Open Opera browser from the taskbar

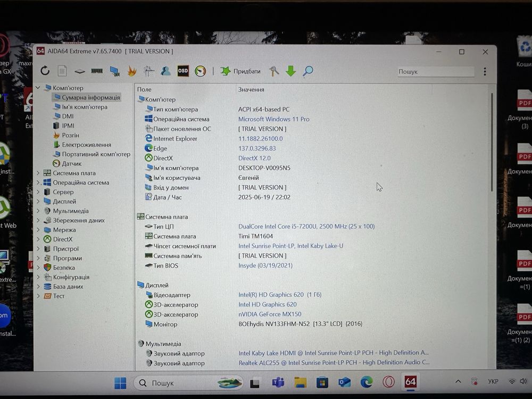pos(388,382)
